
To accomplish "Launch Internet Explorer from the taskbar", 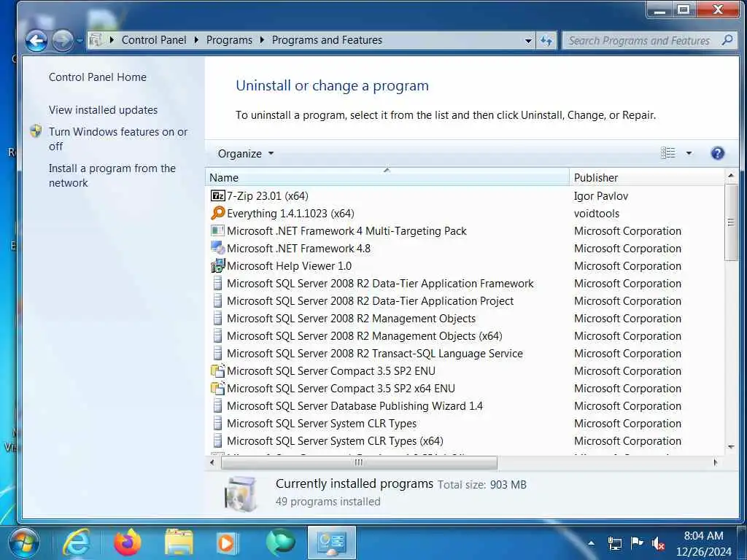I will pos(77,542).
